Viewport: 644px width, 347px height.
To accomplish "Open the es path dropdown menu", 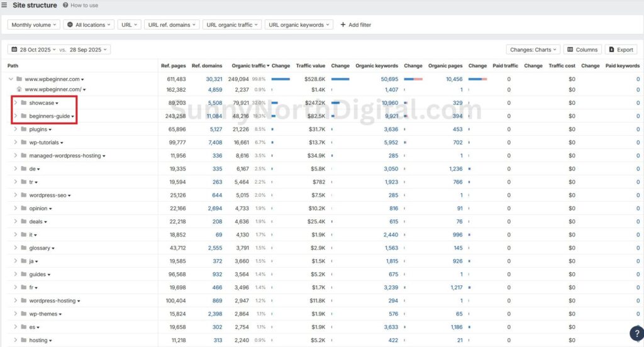I will click(38, 328).
